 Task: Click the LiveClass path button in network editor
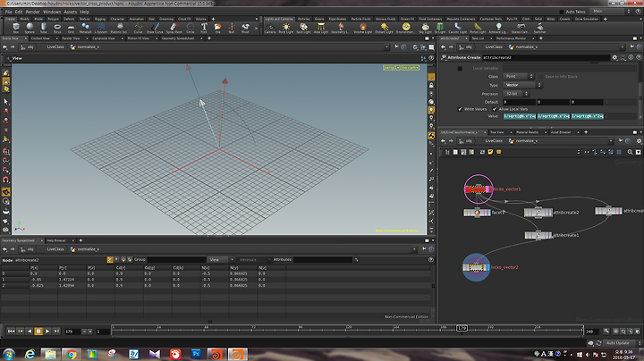click(x=494, y=140)
